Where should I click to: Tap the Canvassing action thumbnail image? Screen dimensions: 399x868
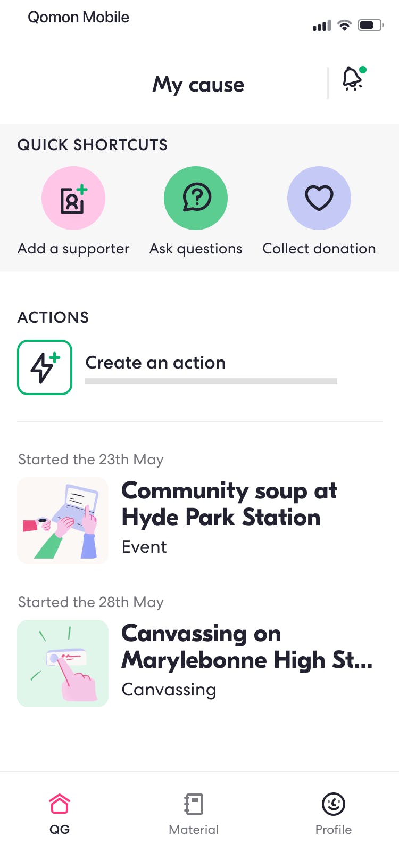coord(63,664)
